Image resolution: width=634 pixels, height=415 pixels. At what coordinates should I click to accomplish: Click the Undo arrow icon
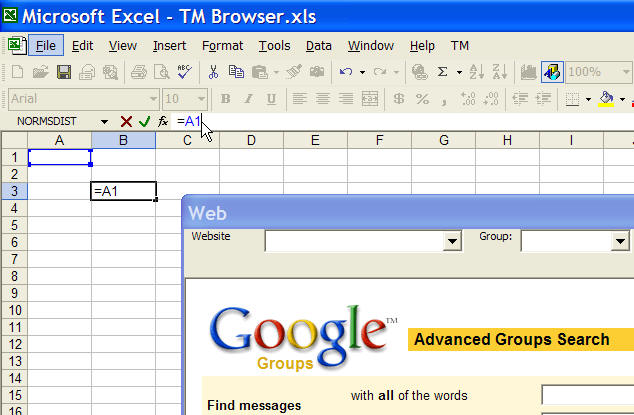pyautogui.click(x=346, y=72)
